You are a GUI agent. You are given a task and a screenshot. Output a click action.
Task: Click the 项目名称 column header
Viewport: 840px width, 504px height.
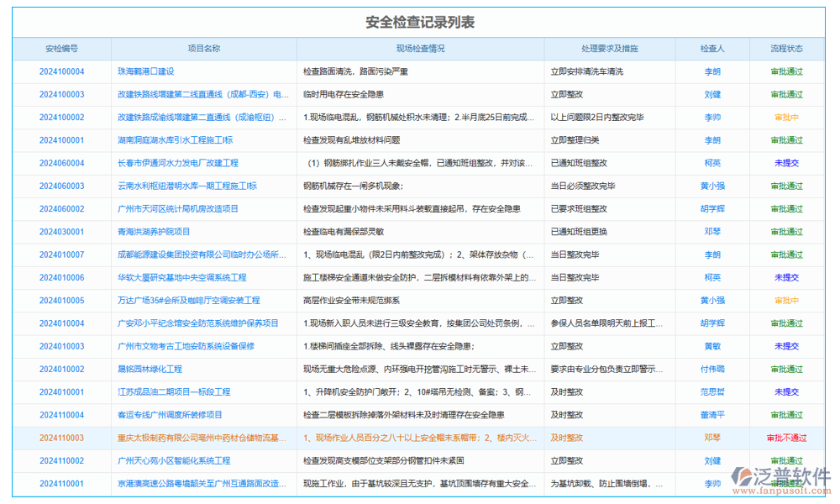203,49
